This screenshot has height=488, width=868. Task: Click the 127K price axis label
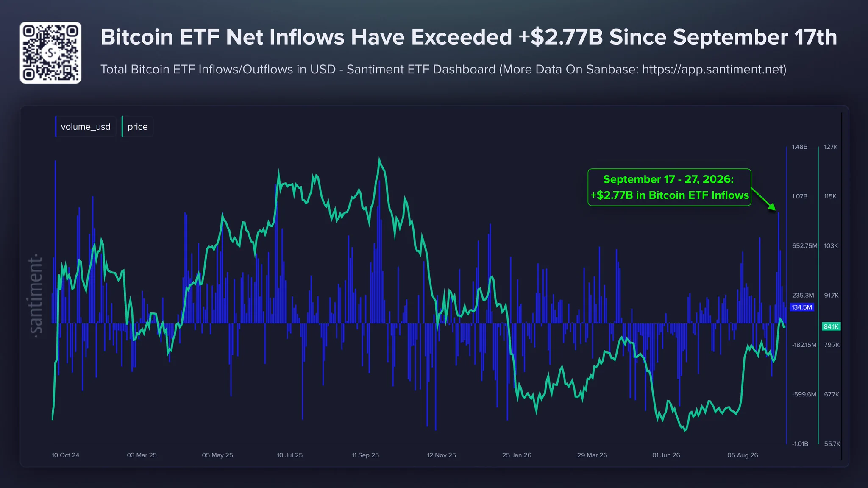(831, 147)
